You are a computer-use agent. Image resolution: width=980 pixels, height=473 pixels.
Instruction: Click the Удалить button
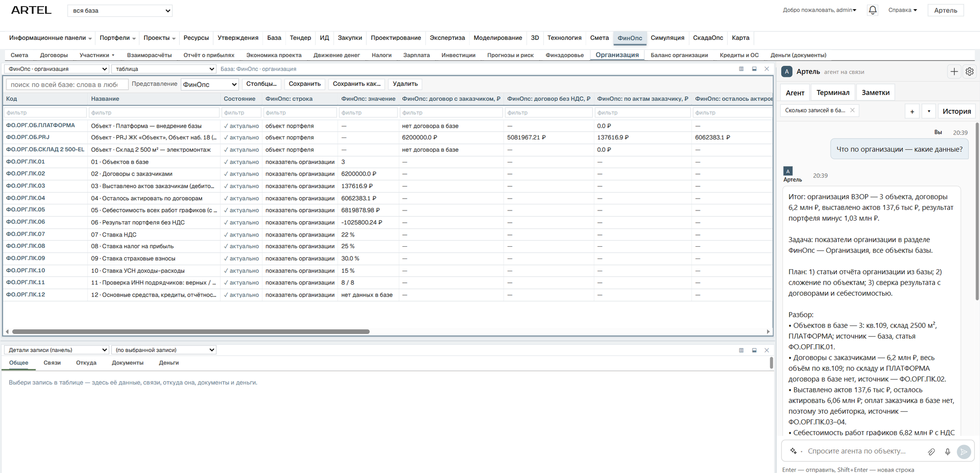(405, 84)
